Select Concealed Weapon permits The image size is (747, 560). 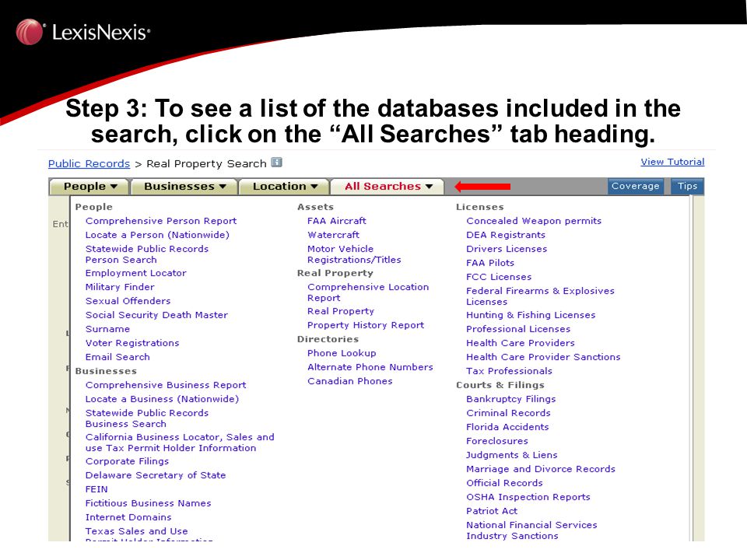[534, 221]
